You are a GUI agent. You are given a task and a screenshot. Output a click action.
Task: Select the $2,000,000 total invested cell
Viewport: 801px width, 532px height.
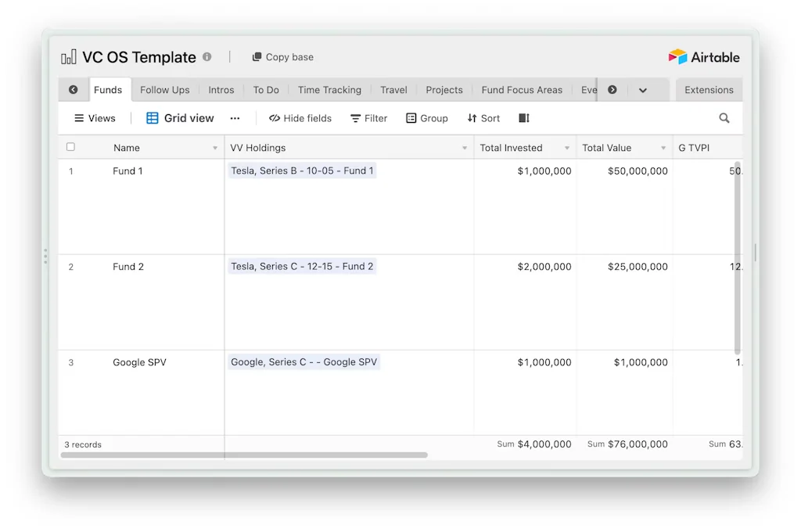pyautogui.click(x=525, y=302)
